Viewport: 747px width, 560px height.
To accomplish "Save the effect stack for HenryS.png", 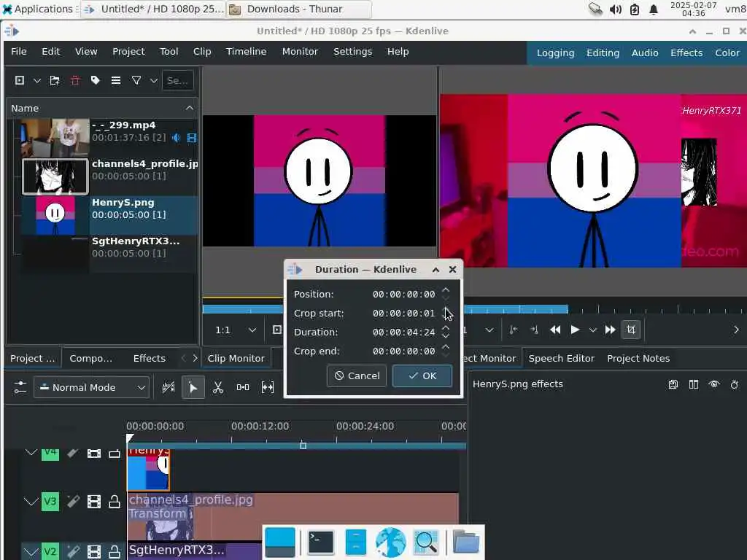I will tap(673, 384).
